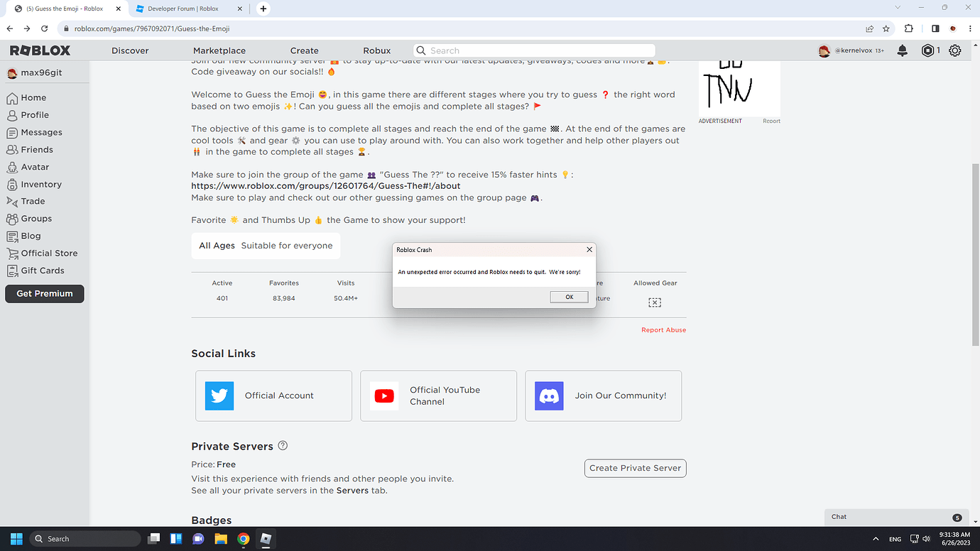Viewport: 980px width, 551px height.
Task: Dismiss the Roblox Crash dialog with OK
Action: pos(568,297)
